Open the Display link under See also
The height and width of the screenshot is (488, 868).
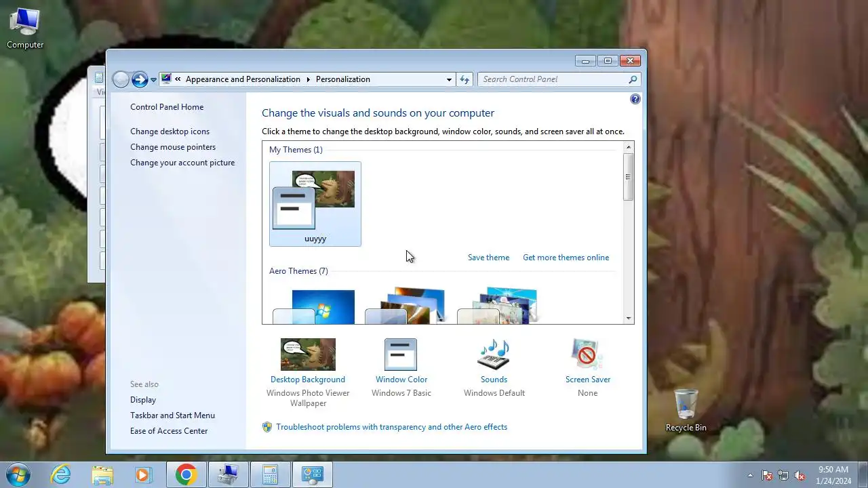point(143,400)
